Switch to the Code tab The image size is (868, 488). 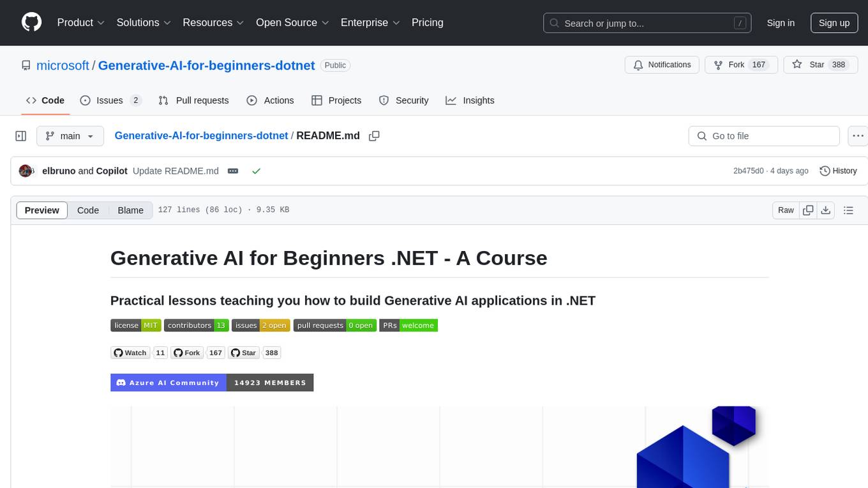pyautogui.click(x=45, y=100)
